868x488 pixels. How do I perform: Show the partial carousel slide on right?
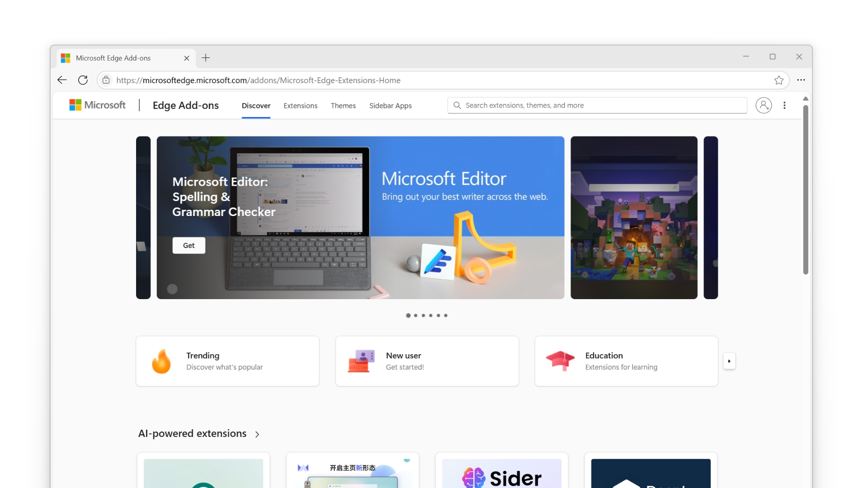pyautogui.click(x=711, y=217)
